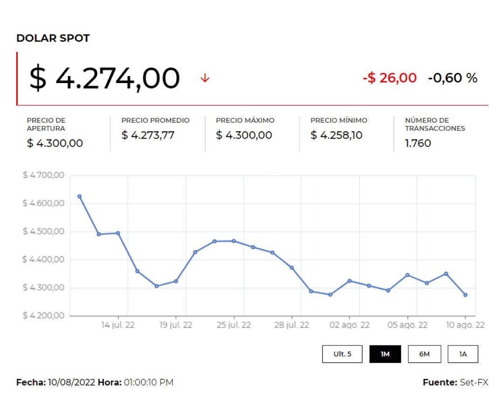Click the red down arrow icon
This screenshot has width=504, height=420.
[205, 78]
